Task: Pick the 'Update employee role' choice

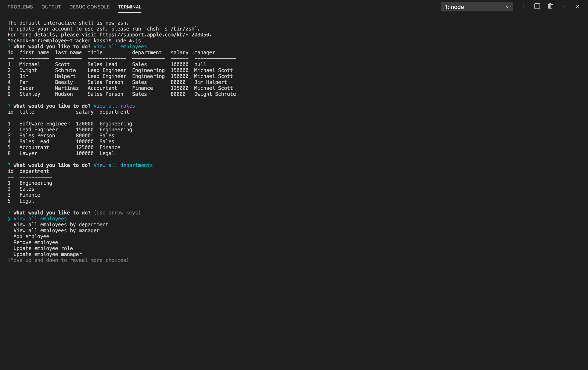Action: (x=43, y=248)
